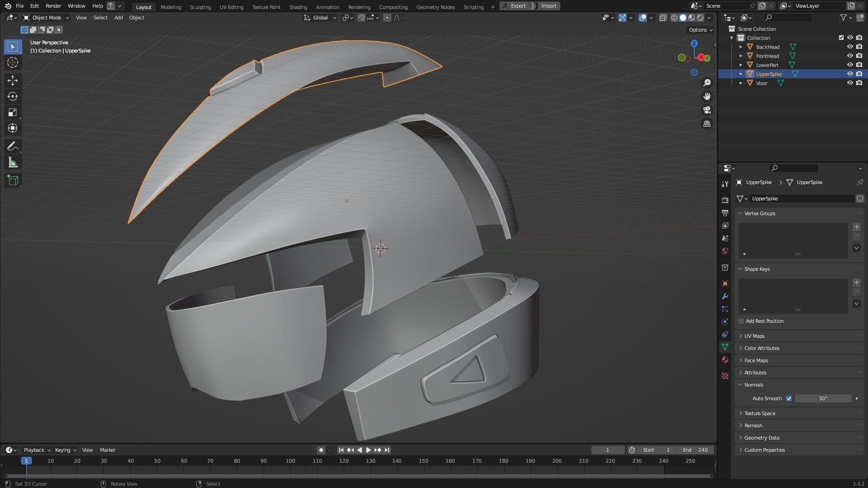Screen dimensions: 868x488
Task: Jump to the end frame of timeline
Action: [x=387, y=450]
